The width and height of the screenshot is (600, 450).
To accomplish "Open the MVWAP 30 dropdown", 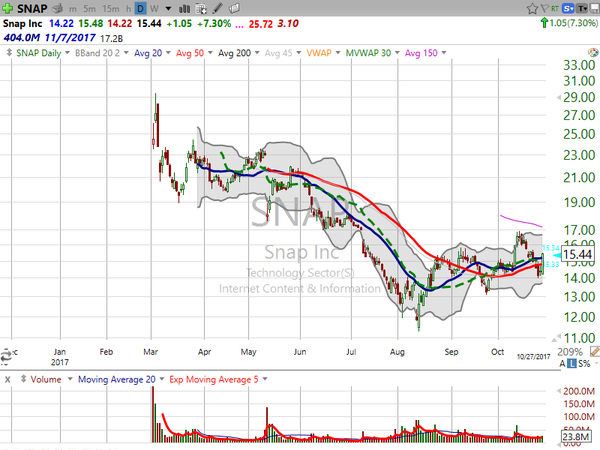I will point(397,52).
